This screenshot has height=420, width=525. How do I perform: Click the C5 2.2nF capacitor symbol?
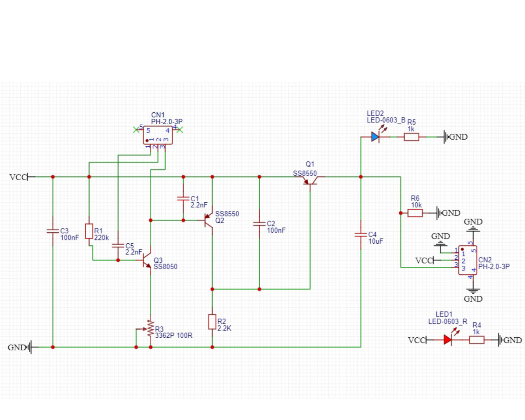tap(118, 245)
